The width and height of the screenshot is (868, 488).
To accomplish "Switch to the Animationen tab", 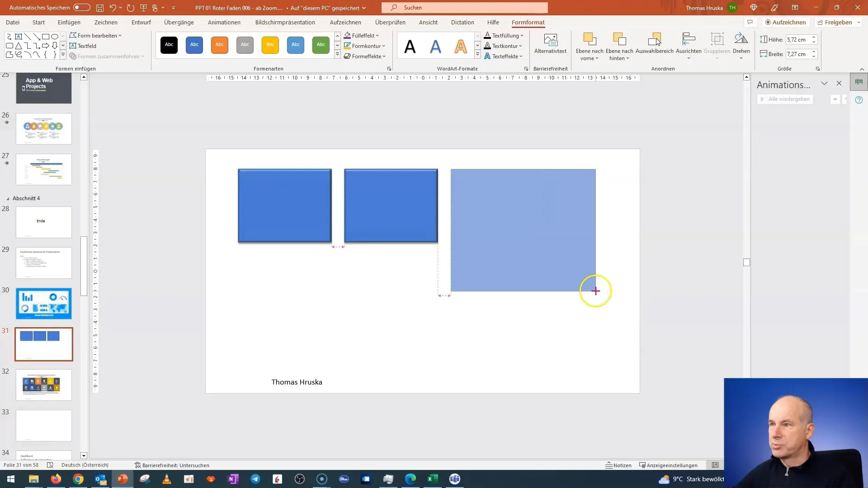I will pyautogui.click(x=224, y=22).
